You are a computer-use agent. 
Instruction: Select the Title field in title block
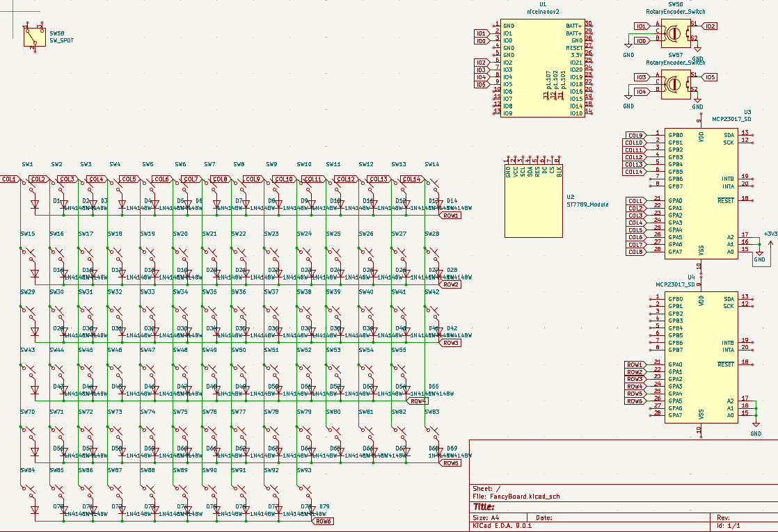484,508
